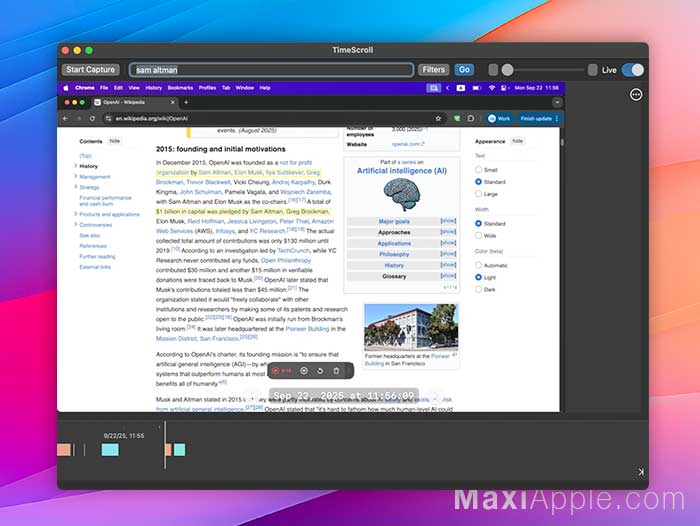Open the Bookmarks menu
The width and height of the screenshot is (700, 526).
pos(180,88)
